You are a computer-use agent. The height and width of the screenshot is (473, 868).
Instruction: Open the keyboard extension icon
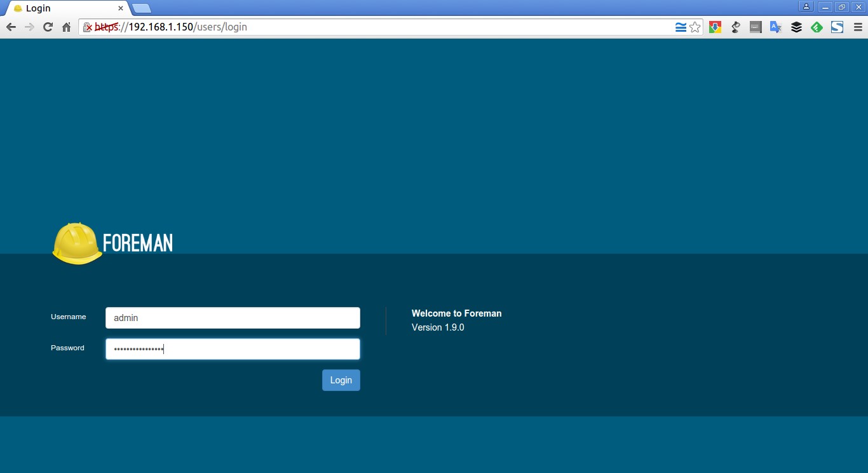pos(756,27)
